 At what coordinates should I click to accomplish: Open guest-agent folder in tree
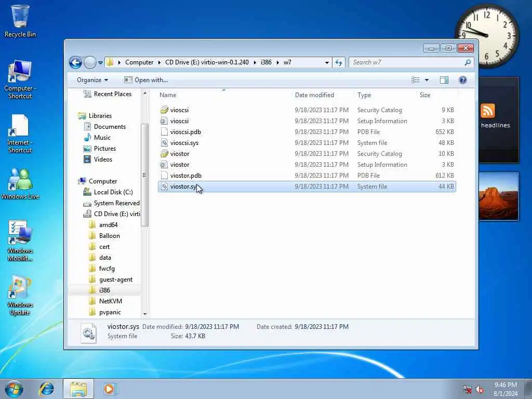tap(111, 280)
